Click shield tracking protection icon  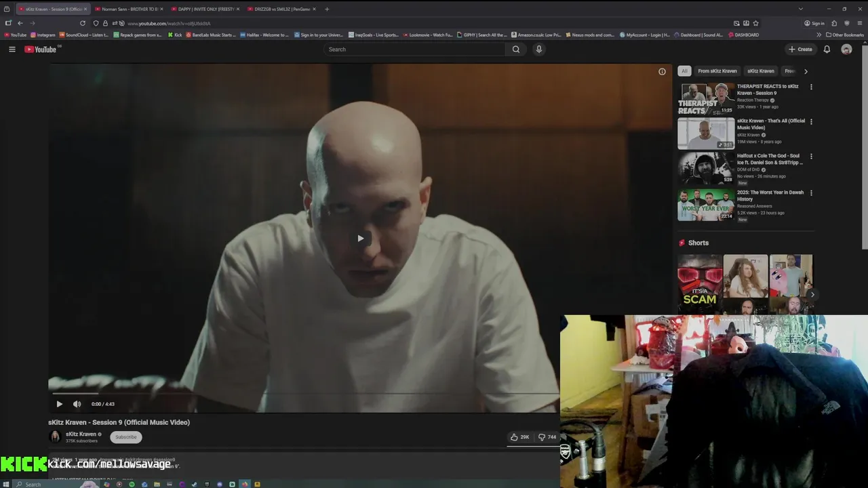[x=96, y=23]
